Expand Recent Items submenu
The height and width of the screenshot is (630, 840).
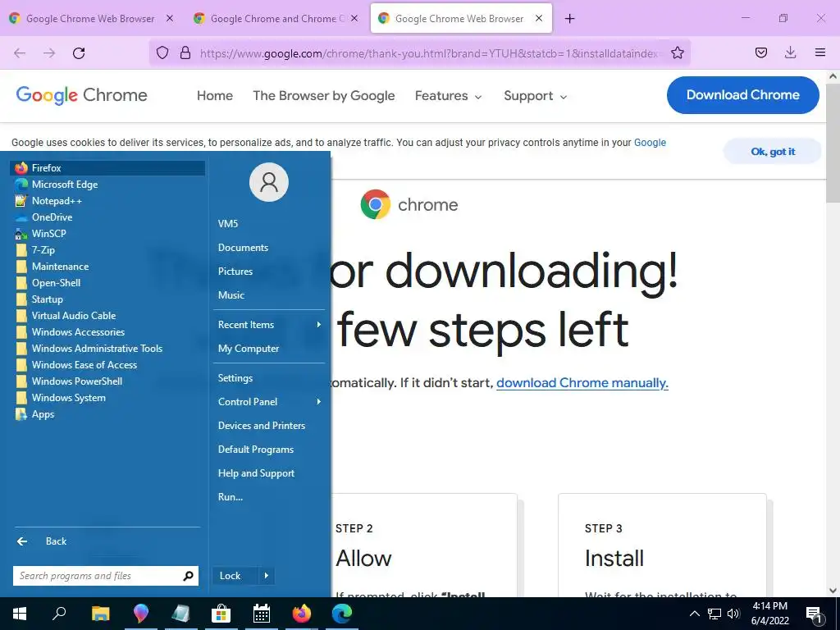269,325
